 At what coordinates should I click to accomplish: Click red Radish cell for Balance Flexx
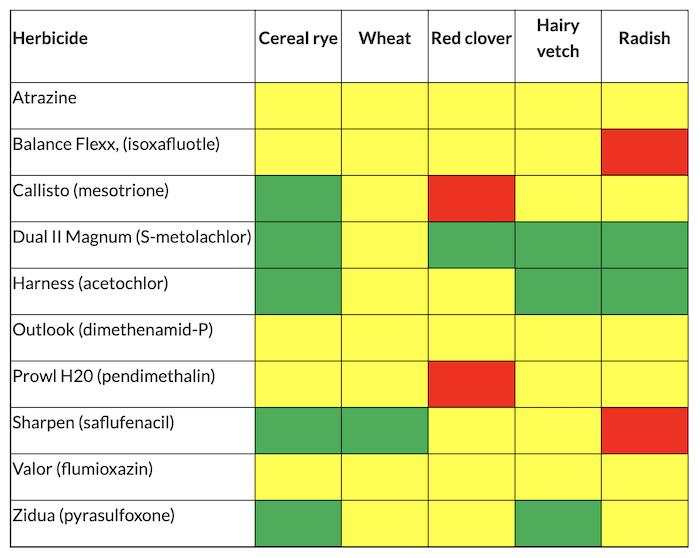tap(644, 152)
